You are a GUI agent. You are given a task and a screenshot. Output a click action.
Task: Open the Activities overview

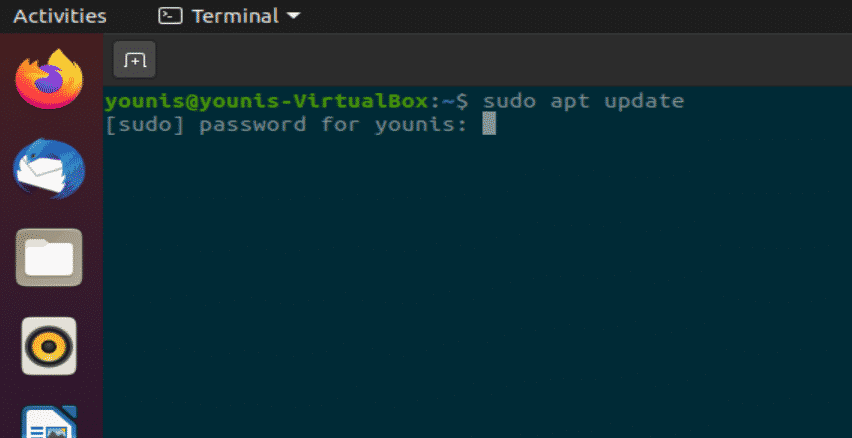pyautogui.click(x=59, y=16)
